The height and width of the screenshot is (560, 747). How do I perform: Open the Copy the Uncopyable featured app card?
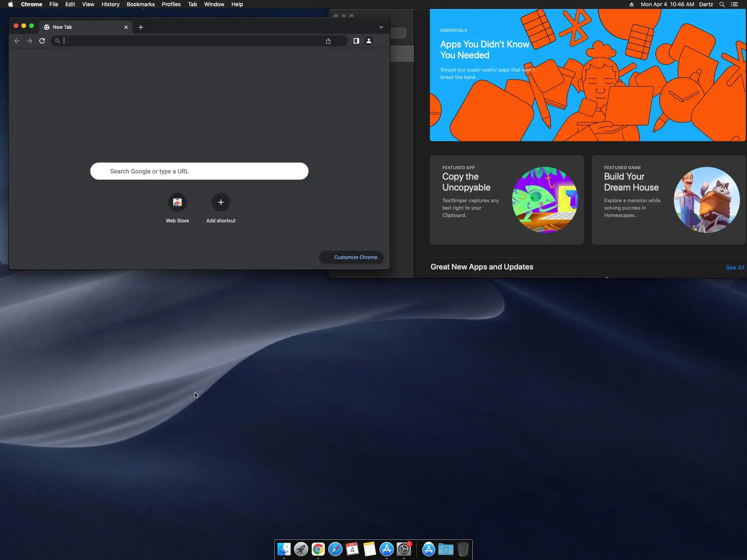(507, 200)
